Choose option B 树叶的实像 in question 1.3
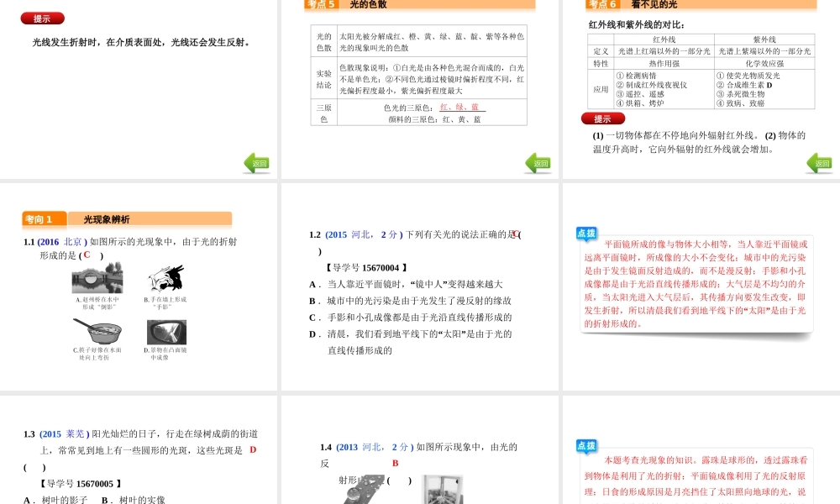The width and height of the screenshot is (840, 504). tap(134, 500)
